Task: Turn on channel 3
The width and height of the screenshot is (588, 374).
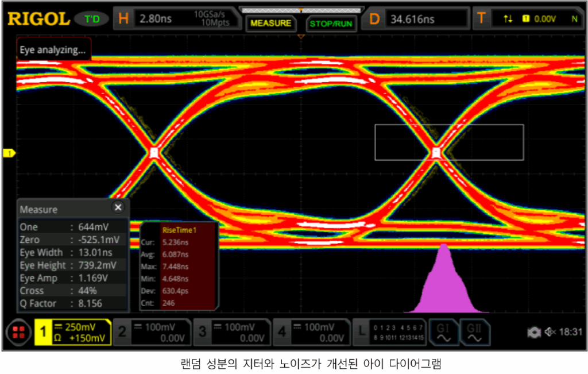Action: (232, 333)
